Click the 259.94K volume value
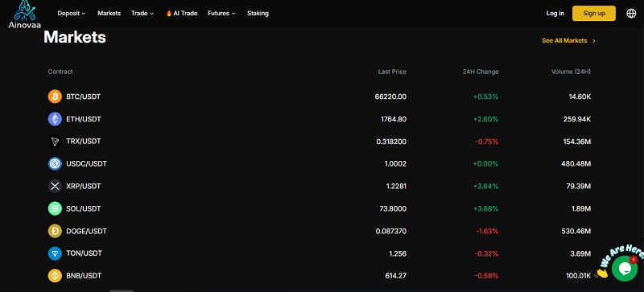This screenshot has height=292, width=644. [x=577, y=119]
